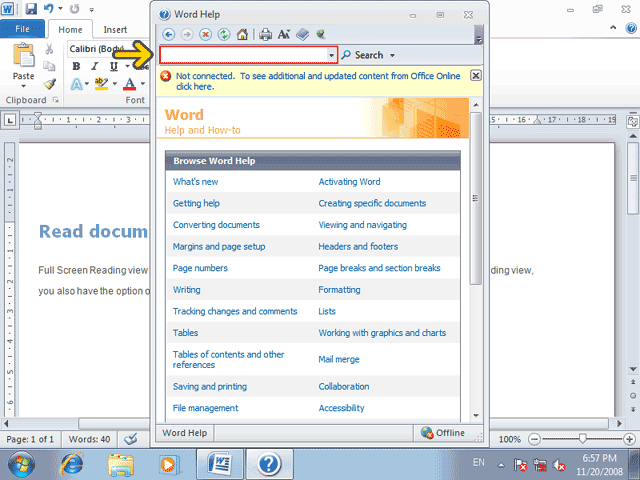Open the font color dropdown arrow

pyautogui.click(x=143, y=84)
